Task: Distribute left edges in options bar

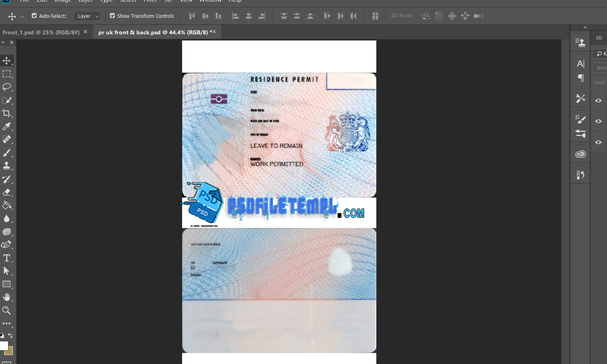Action: click(x=327, y=16)
